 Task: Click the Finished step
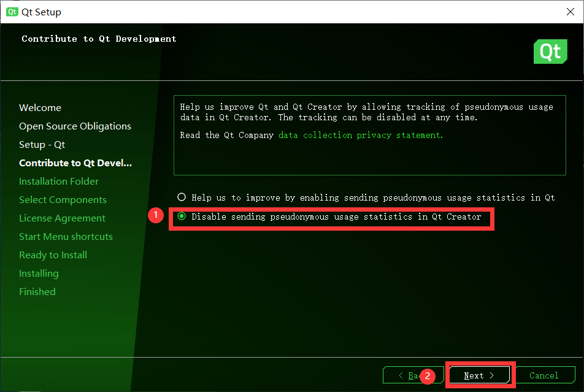coord(37,292)
